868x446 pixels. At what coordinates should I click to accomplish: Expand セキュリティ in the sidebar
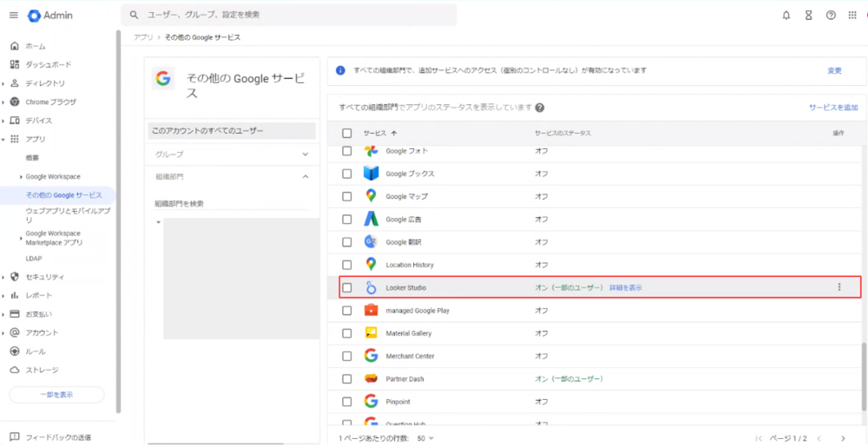(3, 277)
